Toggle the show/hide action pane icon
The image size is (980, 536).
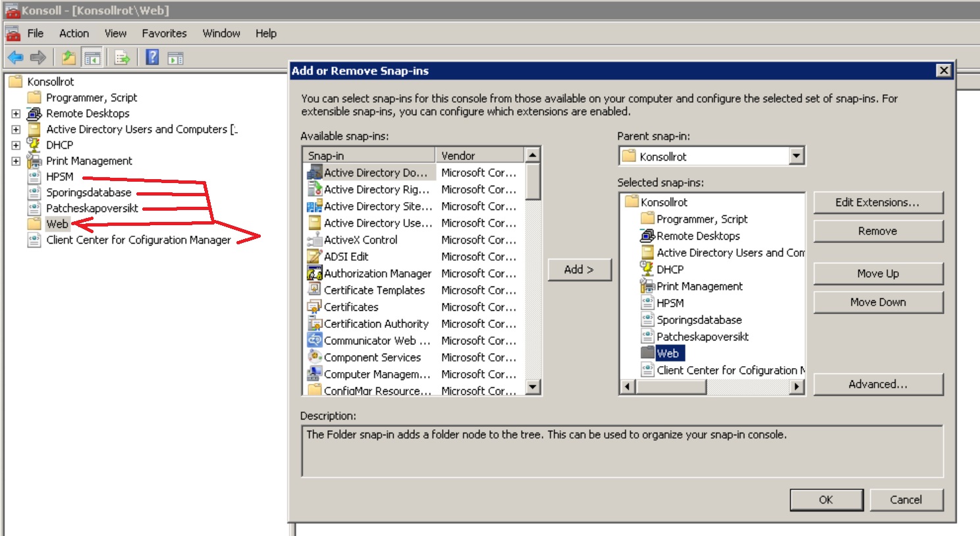point(175,58)
